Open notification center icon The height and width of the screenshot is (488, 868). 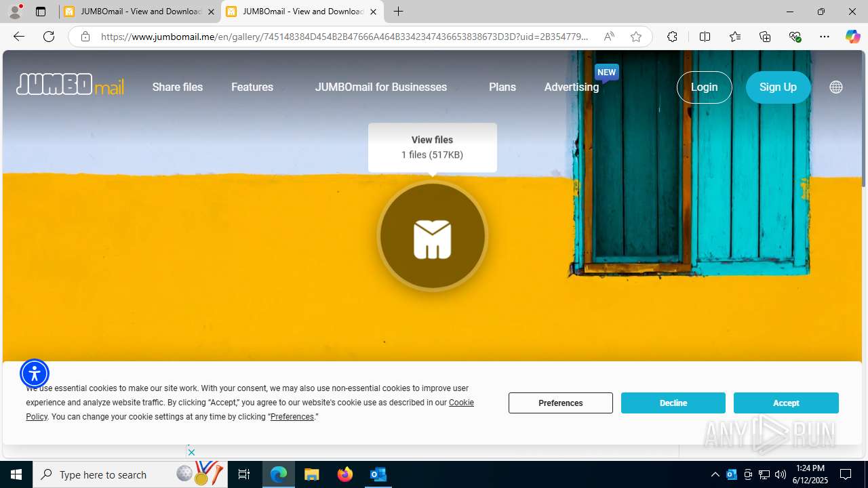[846, 474]
